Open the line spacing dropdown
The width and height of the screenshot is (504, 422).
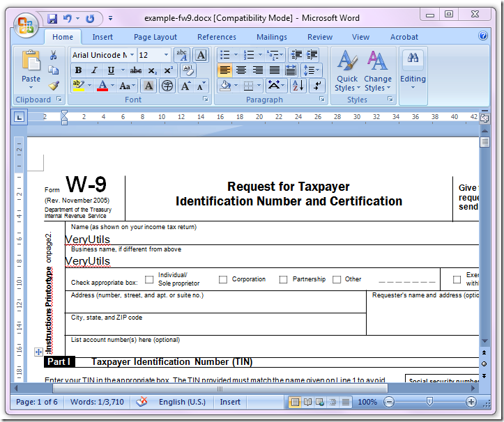click(x=312, y=70)
